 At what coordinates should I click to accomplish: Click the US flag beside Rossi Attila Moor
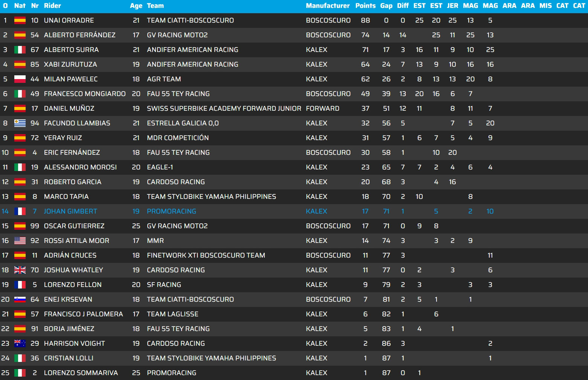point(20,241)
